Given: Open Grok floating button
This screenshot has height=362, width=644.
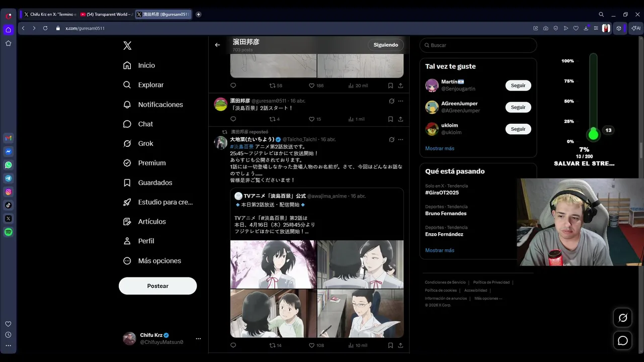Looking at the screenshot, I should 623,318.
